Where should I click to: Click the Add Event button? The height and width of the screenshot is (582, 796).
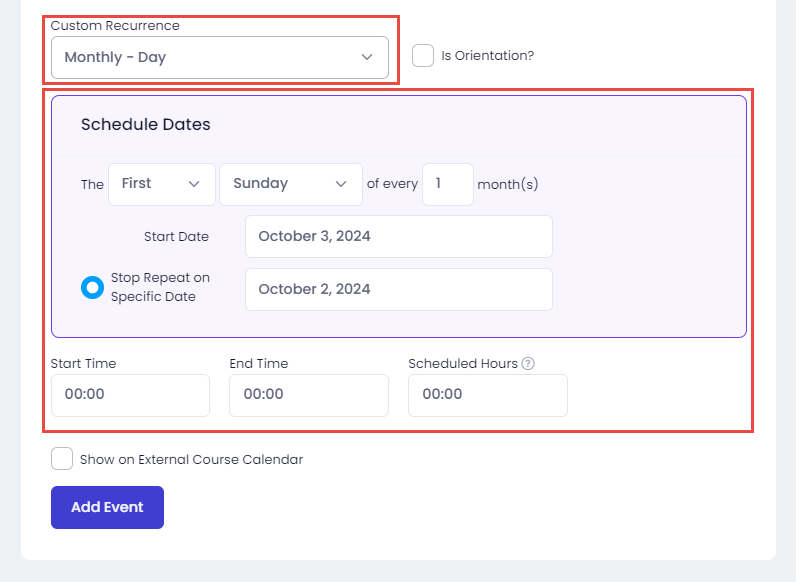point(107,507)
